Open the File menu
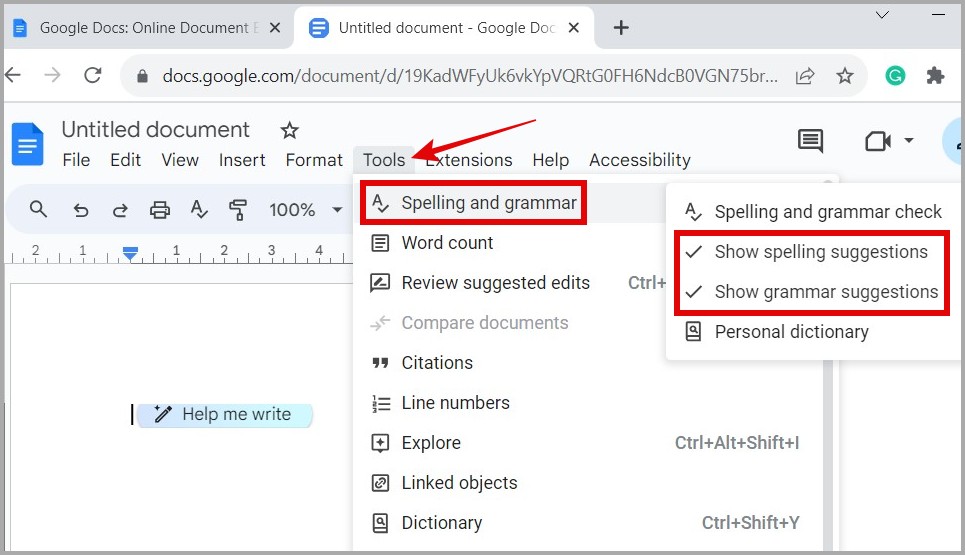Screen dimensions: 965x555 [x=76, y=160]
